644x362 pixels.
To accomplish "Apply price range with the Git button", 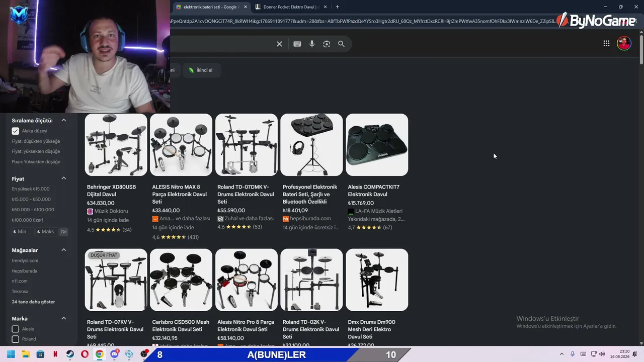I will point(64,232).
